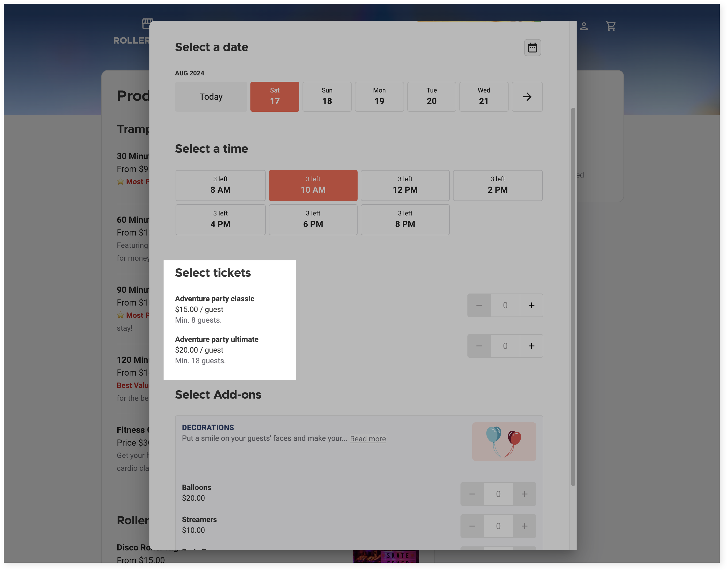This screenshot has height=571, width=728.
Task: Expand decorations description via Read more
Action: click(x=367, y=439)
